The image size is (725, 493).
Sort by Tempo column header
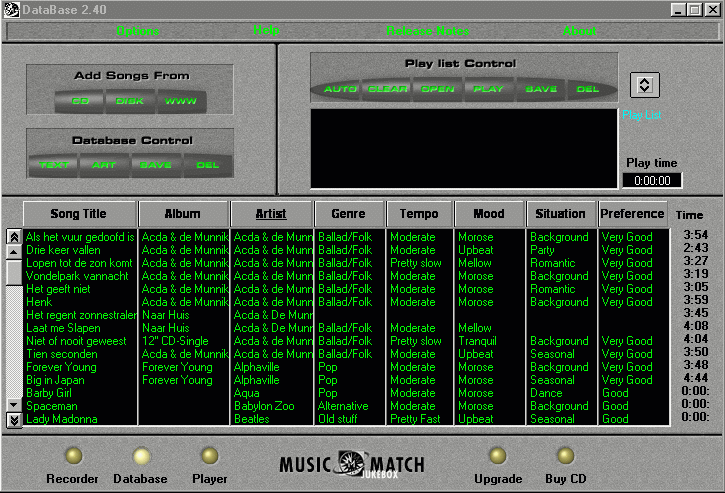coord(419,214)
